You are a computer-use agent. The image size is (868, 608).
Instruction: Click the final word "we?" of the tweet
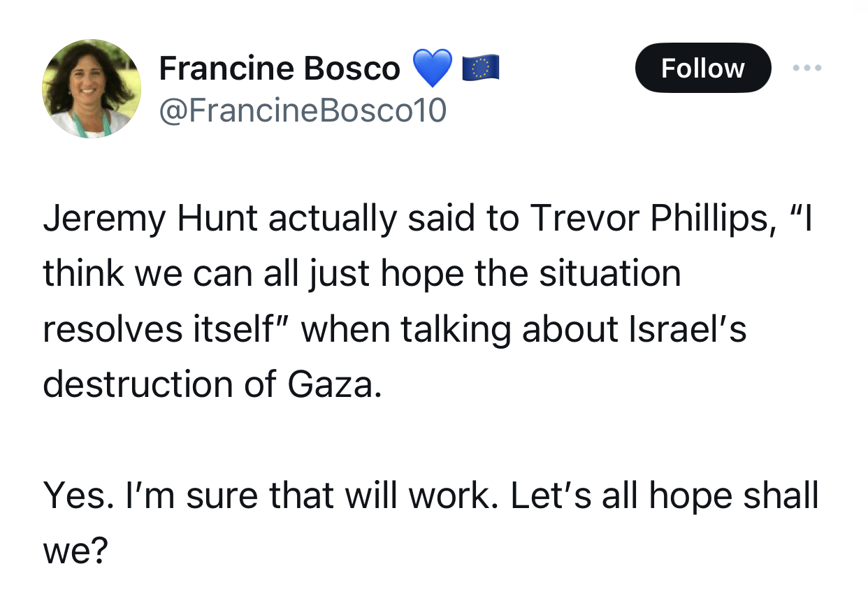[x=76, y=552]
